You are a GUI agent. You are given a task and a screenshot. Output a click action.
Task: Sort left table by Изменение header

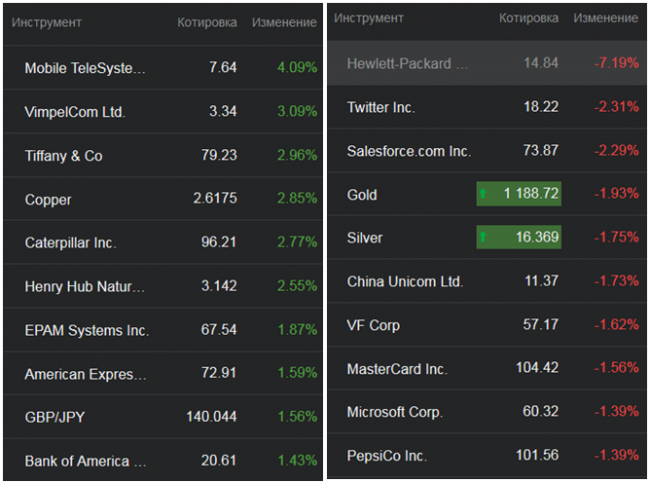[x=284, y=22]
